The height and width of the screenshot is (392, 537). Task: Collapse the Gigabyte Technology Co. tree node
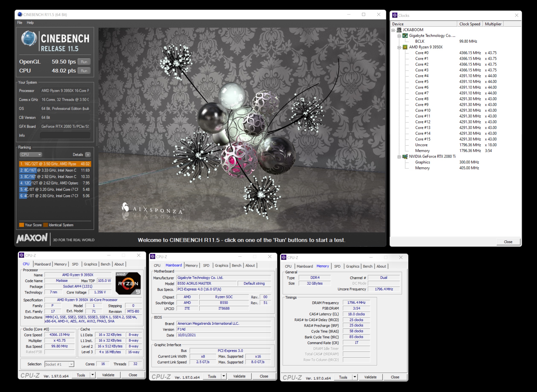[x=399, y=36]
